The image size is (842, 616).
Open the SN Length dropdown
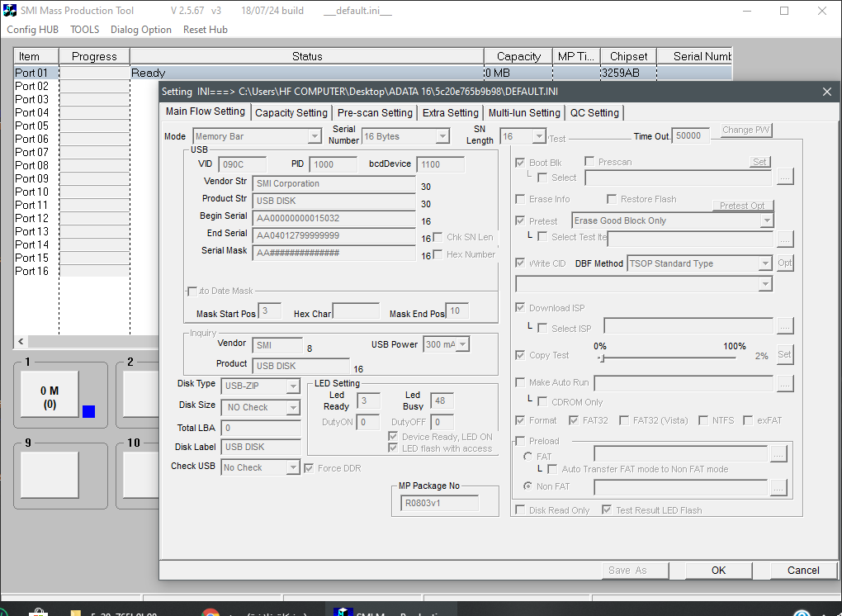click(539, 136)
